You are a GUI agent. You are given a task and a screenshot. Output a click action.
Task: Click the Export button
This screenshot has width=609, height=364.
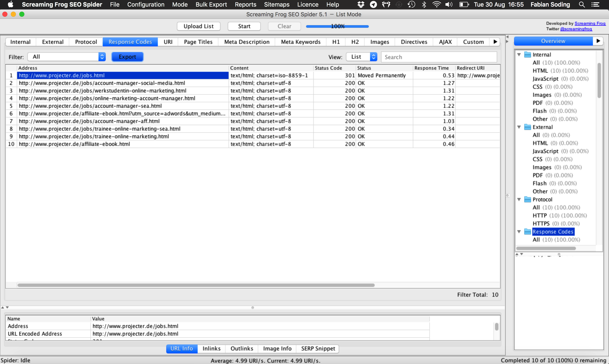[x=127, y=57]
